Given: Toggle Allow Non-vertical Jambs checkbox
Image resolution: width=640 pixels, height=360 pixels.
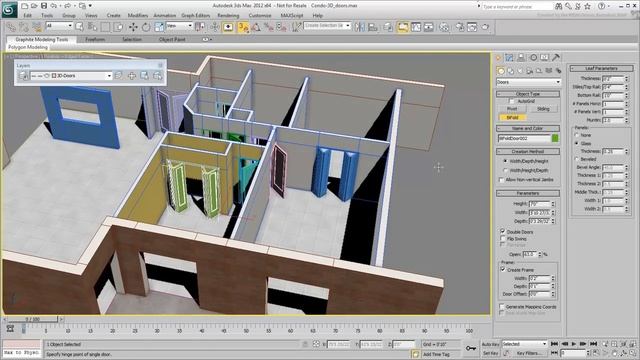Looking at the screenshot, I should click(x=502, y=180).
